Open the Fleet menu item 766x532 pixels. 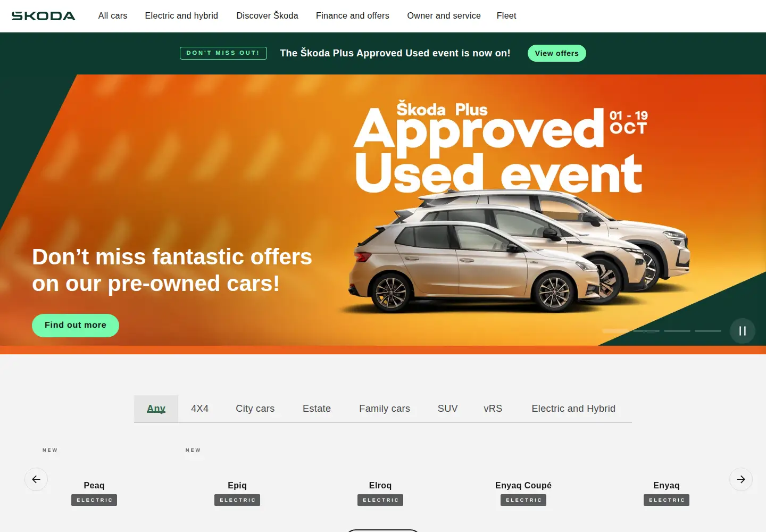coord(506,16)
